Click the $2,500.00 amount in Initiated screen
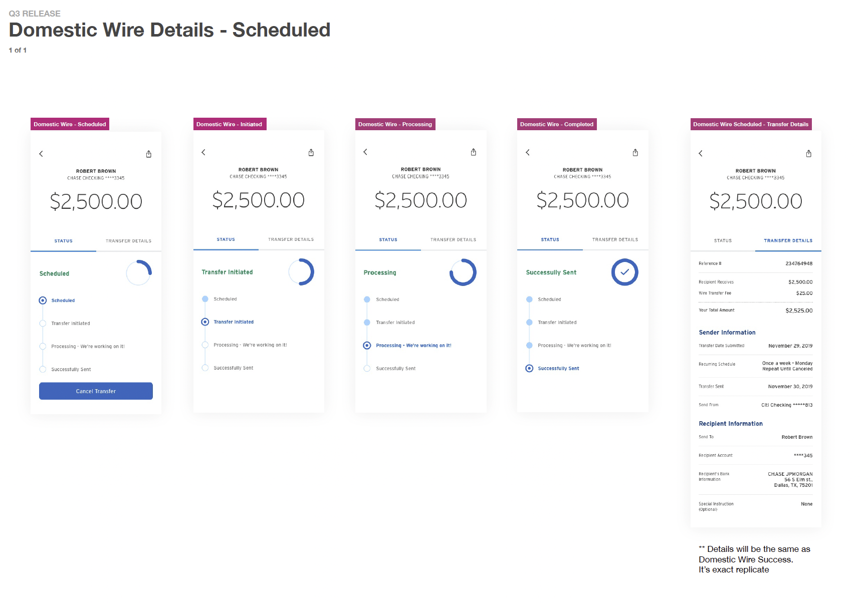This screenshot has width=868, height=603. (x=258, y=200)
